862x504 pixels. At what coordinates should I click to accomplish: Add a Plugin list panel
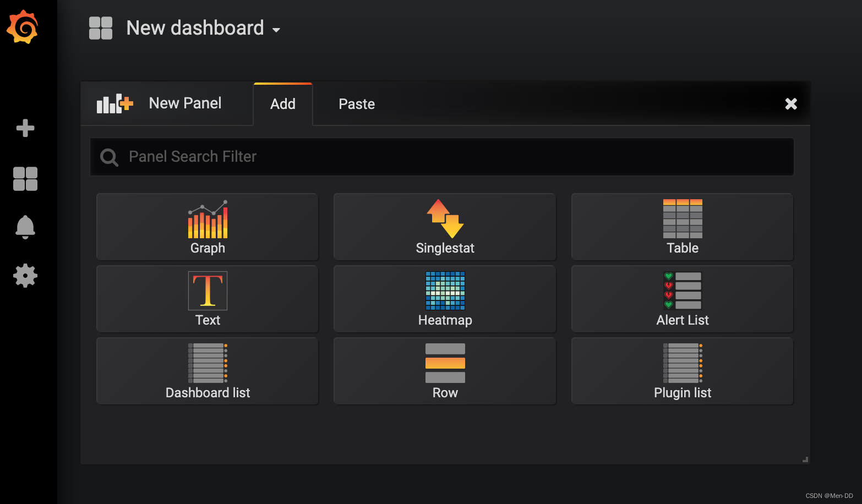[x=683, y=371]
